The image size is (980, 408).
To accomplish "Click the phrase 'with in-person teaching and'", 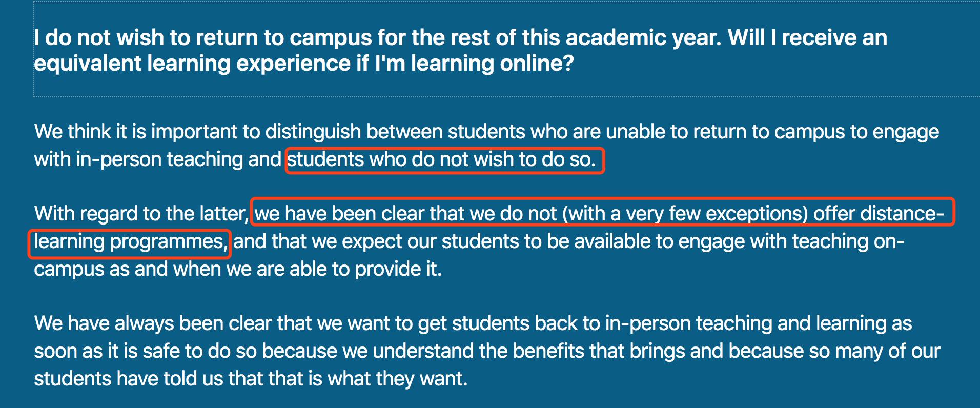I will [x=157, y=160].
